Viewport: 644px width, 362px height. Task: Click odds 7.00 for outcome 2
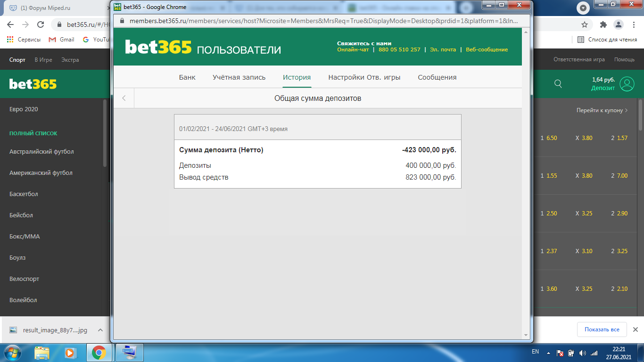point(622,176)
